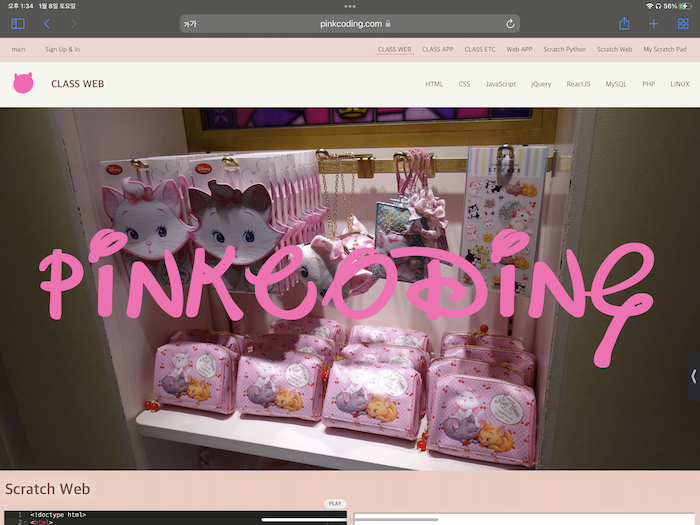Viewport: 700px width, 525px height.
Task: Open the ReactJS course menu
Action: (578, 84)
